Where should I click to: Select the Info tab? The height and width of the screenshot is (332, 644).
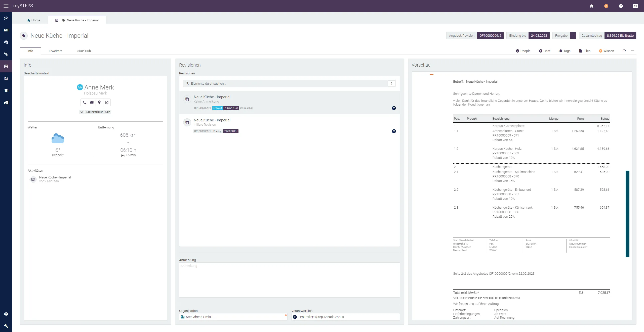30,51
